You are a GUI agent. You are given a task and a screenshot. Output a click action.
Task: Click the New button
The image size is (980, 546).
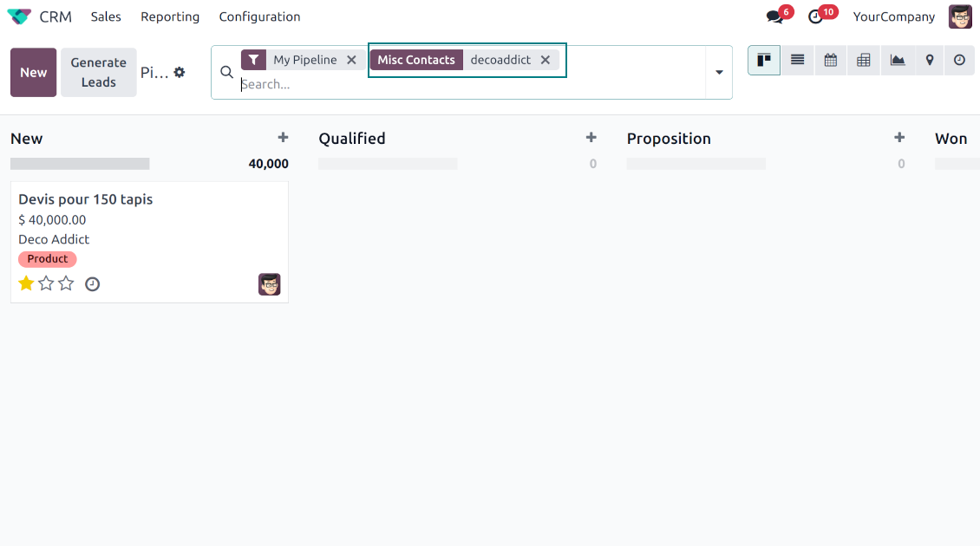pyautogui.click(x=34, y=72)
